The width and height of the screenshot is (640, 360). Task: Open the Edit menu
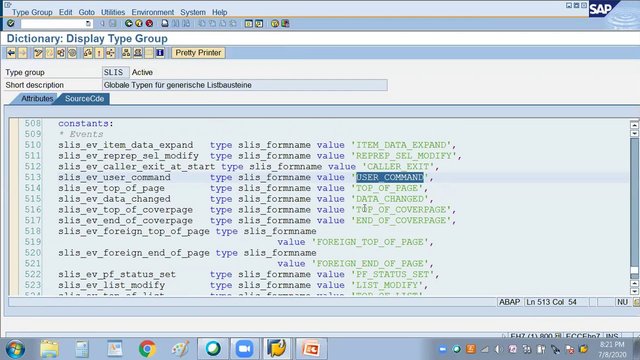click(65, 12)
